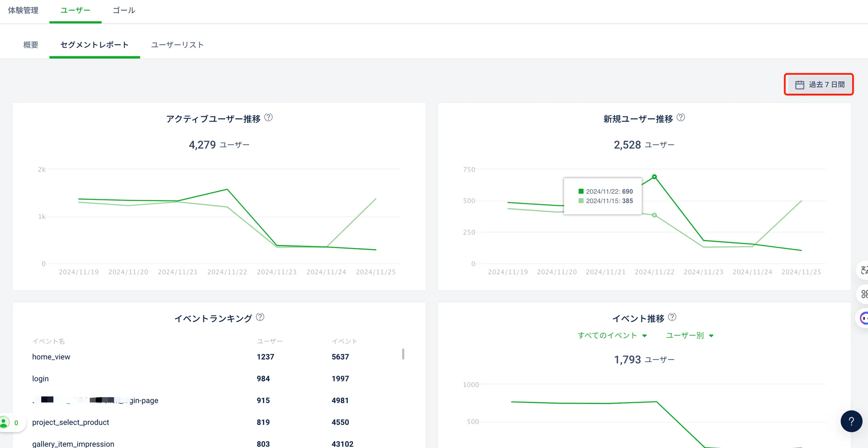Click the 2024/11/22 data point on new users chart
The height and width of the screenshot is (448, 868).
click(x=654, y=177)
